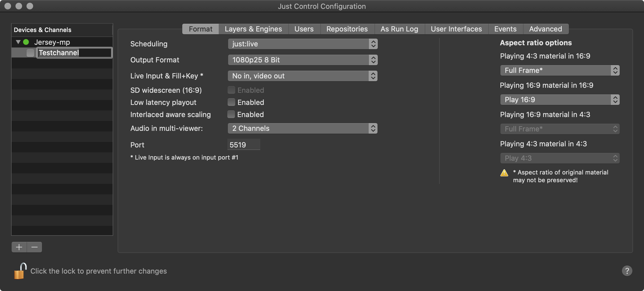Open the 4:3 material in 4:3 dropdown
The width and height of the screenshot is (644, 291).
click(560, 158)
